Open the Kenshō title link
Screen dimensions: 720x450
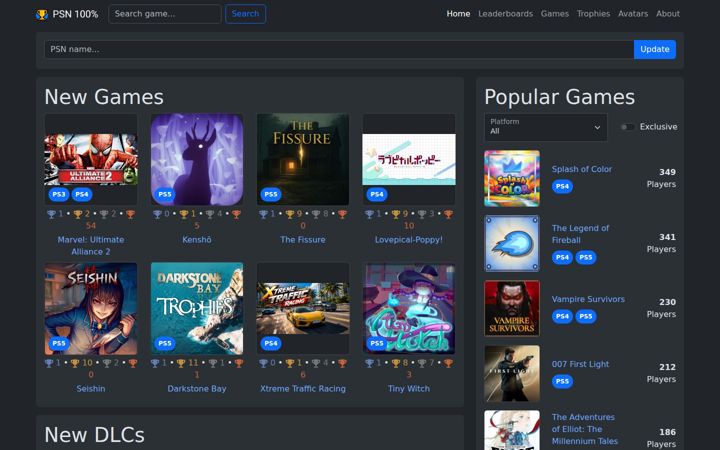(197, 240)
